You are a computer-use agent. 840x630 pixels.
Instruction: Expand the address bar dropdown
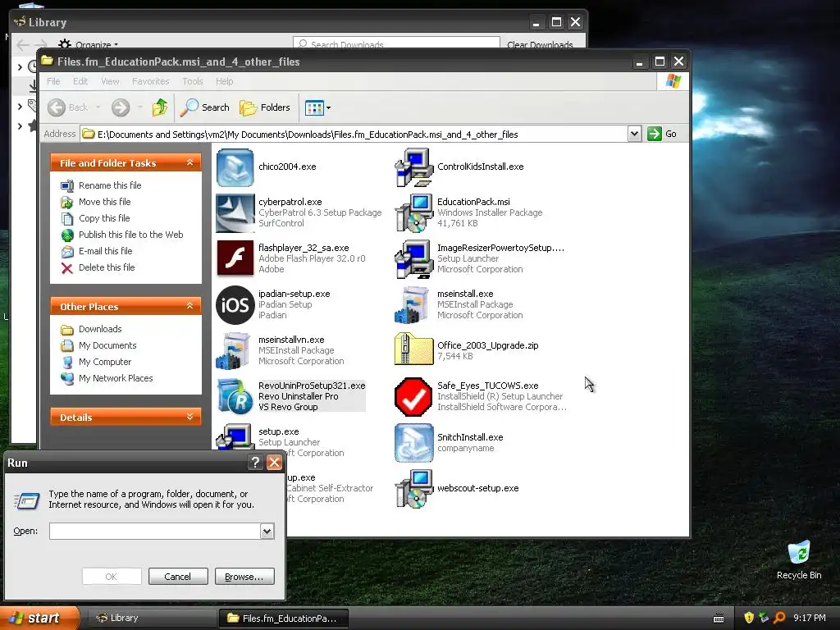pyautogui.click(x=634, y=134)
